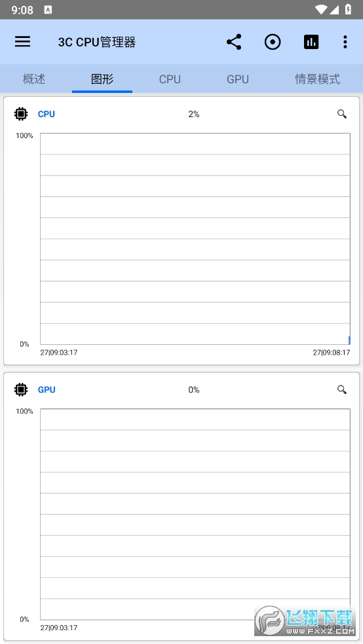Tap the GPU 0% usage value
Viewport: 363px width, 644px height.
194,390
